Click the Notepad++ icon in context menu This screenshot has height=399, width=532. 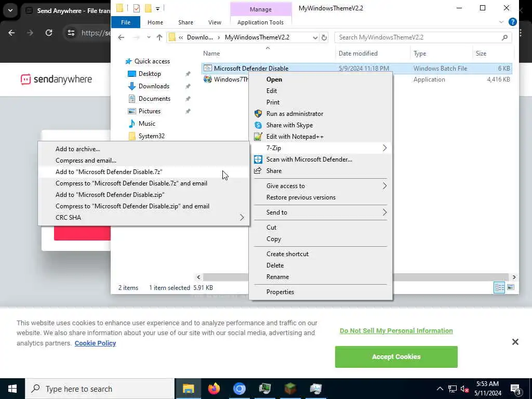click(258, 137)
